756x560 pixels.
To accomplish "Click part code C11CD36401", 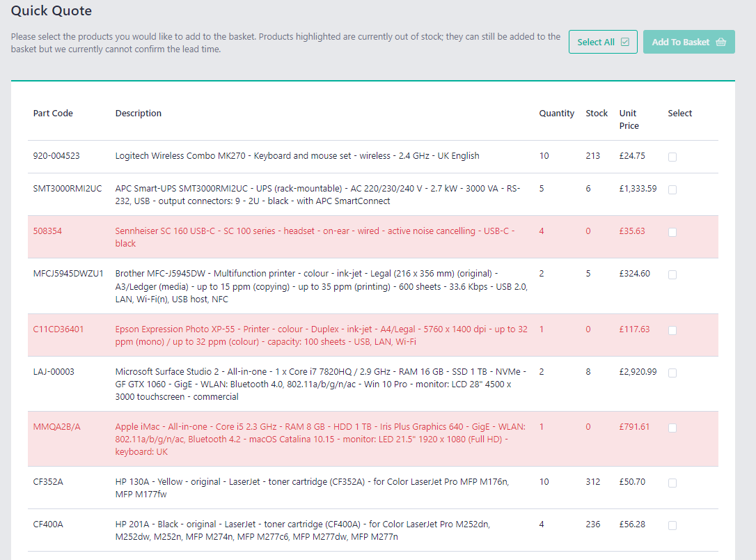I will (58, 329).
